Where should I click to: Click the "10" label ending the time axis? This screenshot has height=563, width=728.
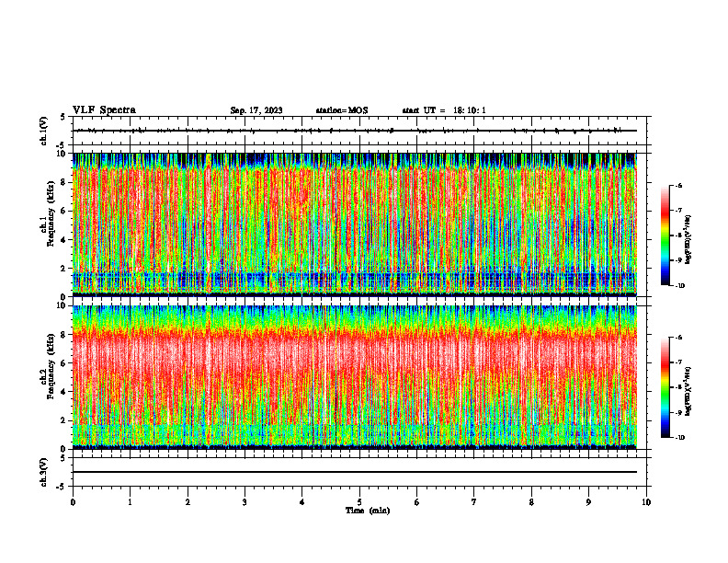[646, 502]
